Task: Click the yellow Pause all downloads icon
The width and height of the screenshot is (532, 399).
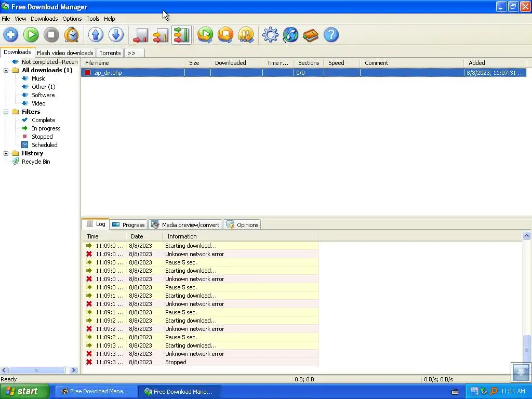Action: click(x=246, y=35)
